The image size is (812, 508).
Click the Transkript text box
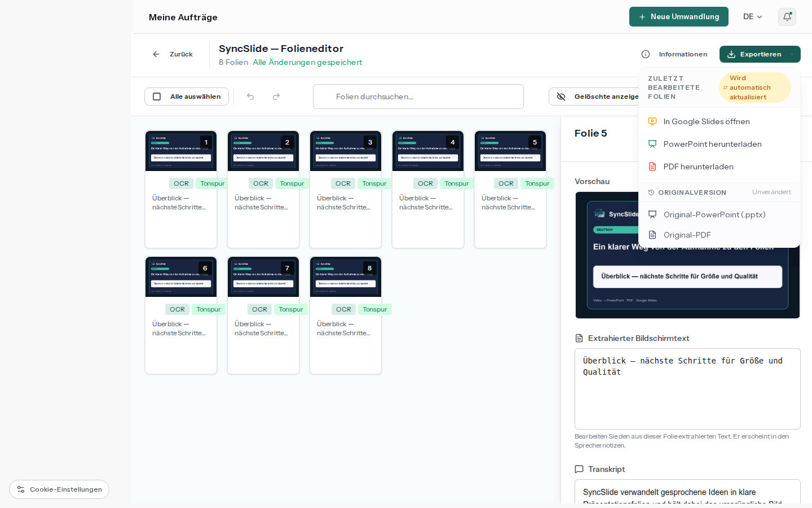pos(687,491)
